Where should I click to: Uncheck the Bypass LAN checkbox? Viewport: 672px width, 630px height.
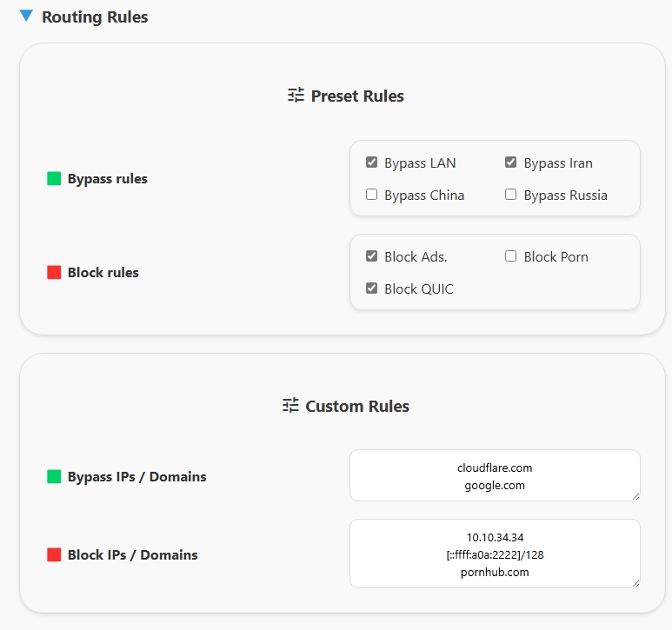click(x=371, y=162)
